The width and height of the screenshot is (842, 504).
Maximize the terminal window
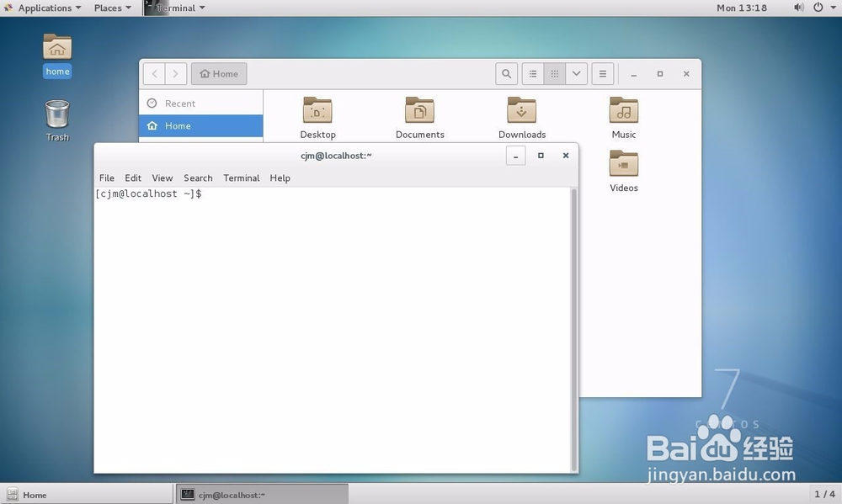point(541,156)
